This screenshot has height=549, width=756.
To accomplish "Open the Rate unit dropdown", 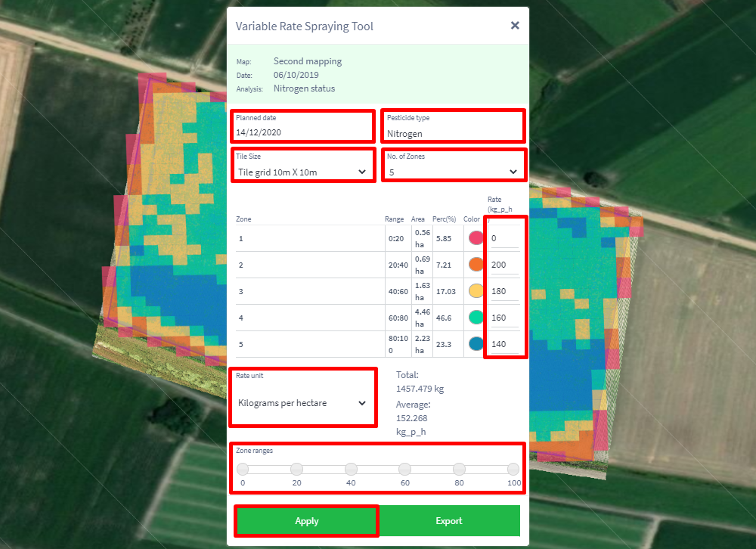I will pos(303,398).
